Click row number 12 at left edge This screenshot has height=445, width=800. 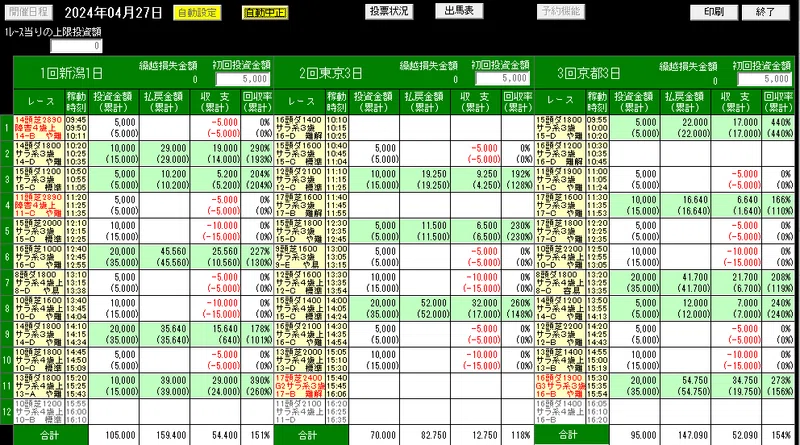pos(7,411)
